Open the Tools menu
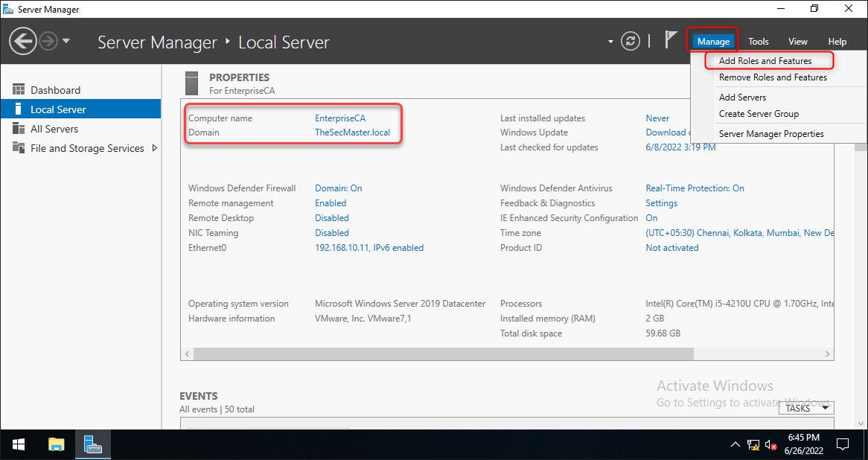The image size is (868, 460). pyautogui.click(x=758, y=42)
